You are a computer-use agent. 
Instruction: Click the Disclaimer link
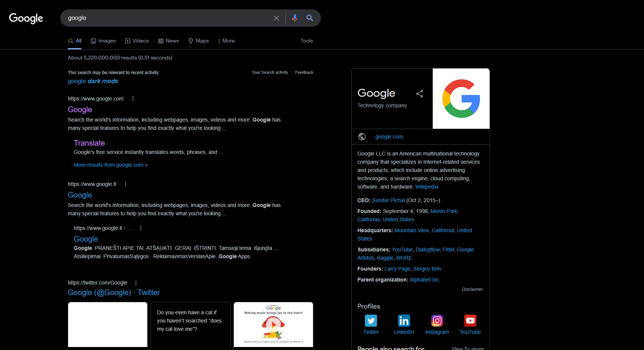click(x=472, y=289)
